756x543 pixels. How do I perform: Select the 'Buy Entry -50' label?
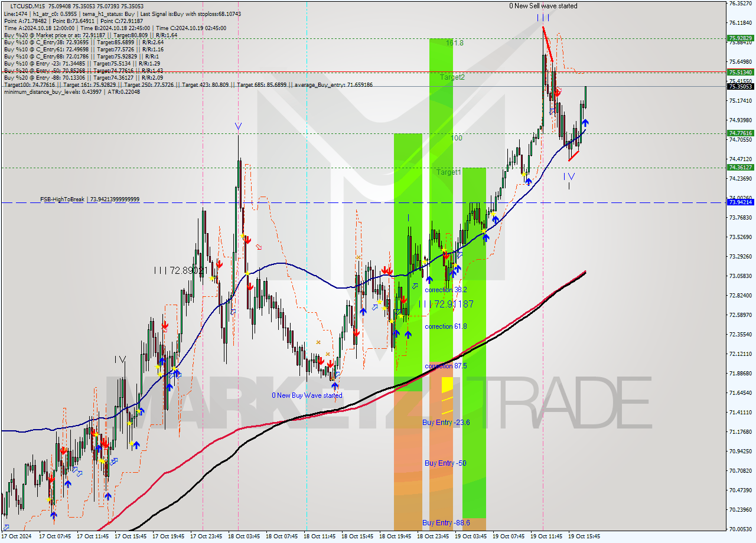click(x=445, y=463)
